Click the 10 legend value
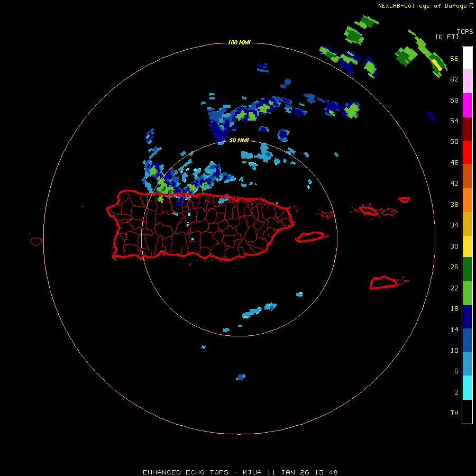Screen dimensions: 476x476 coord(454,350)
